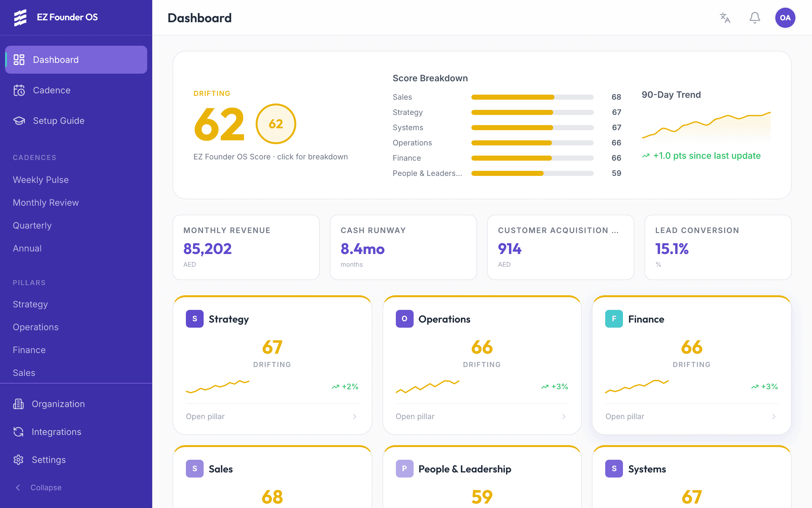Open Setup Guide from sidebar
Viewport: 812px width, 508px height.
(76, 121)
